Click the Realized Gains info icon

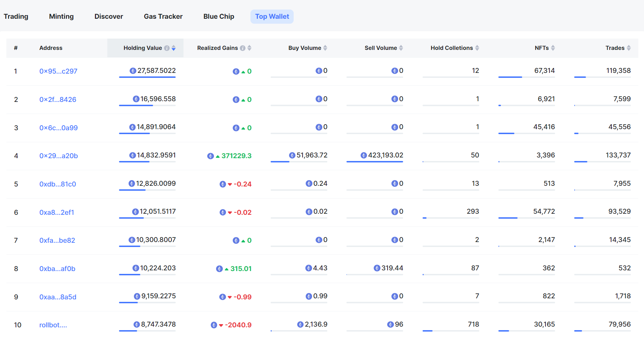click(243, 48)
